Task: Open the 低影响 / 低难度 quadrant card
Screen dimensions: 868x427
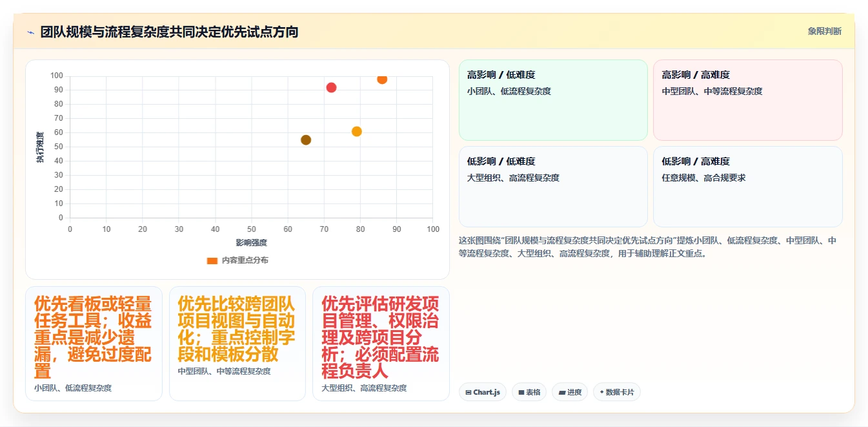Action: (553, 187)
